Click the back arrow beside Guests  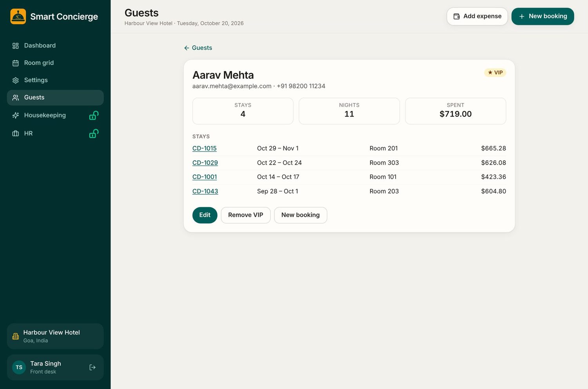tap(187, 48)
